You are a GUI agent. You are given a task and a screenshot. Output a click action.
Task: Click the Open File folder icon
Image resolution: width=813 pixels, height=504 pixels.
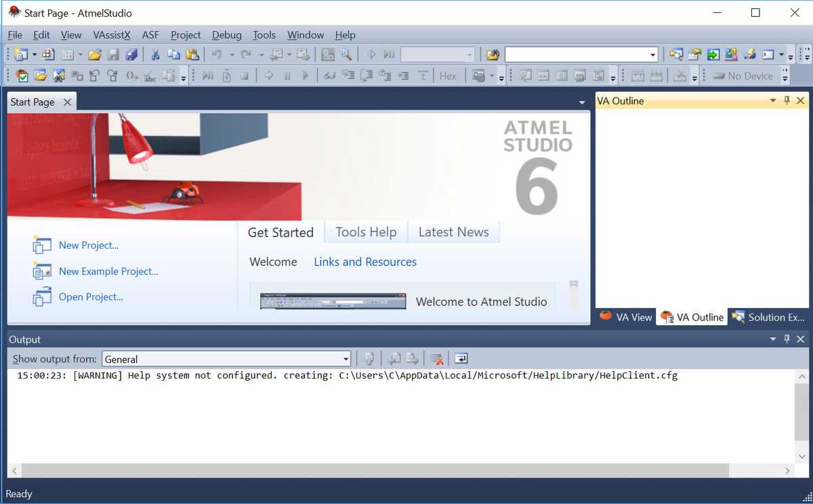95,55
